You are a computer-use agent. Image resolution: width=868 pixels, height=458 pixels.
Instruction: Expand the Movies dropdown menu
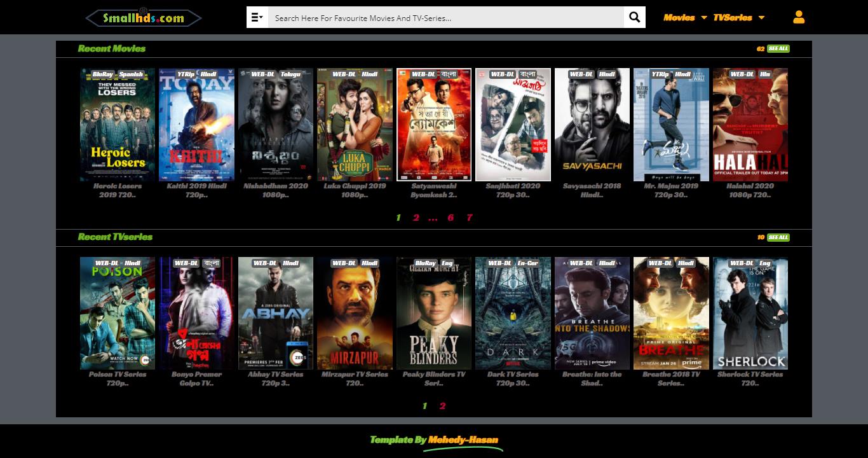(685, 18)
